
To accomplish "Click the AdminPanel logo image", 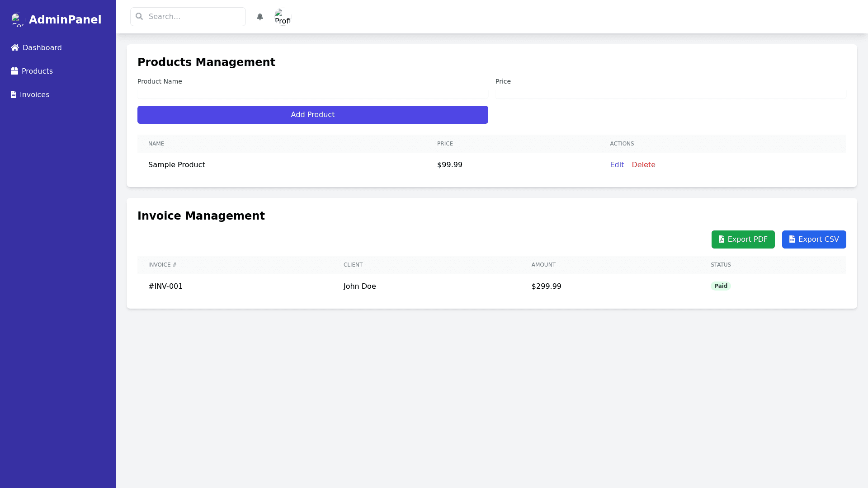I will 18,19.
